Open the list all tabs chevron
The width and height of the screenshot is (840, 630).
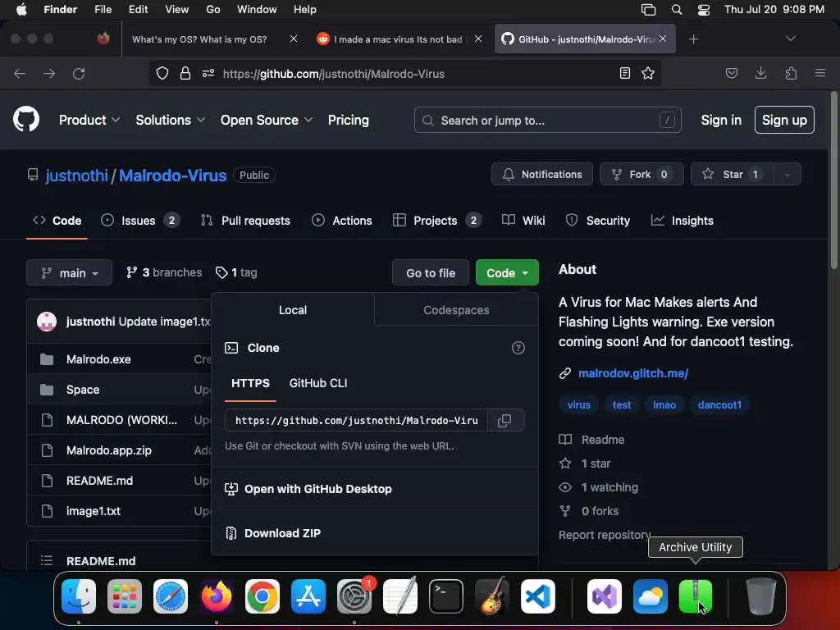point(790,39)
